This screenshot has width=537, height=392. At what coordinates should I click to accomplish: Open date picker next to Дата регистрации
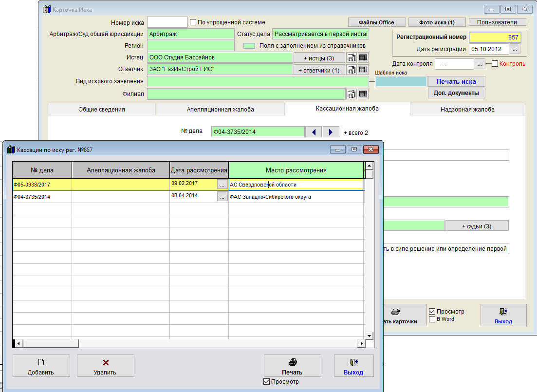pos(515,49)
